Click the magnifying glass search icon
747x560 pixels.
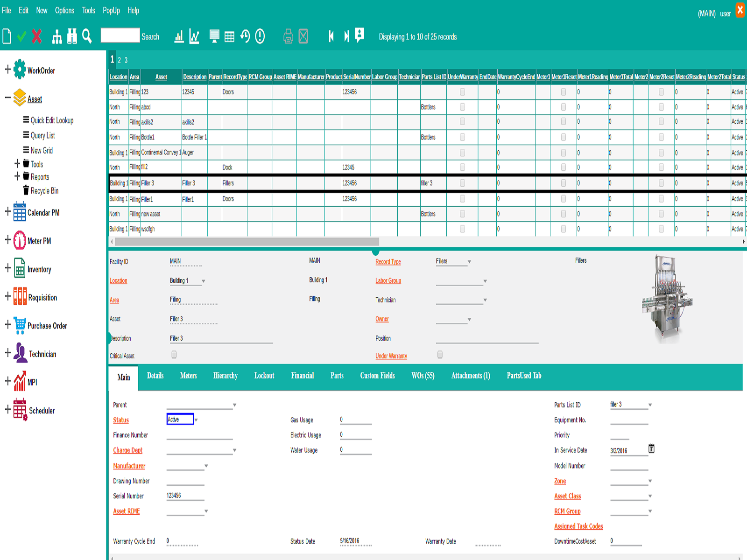87,36
